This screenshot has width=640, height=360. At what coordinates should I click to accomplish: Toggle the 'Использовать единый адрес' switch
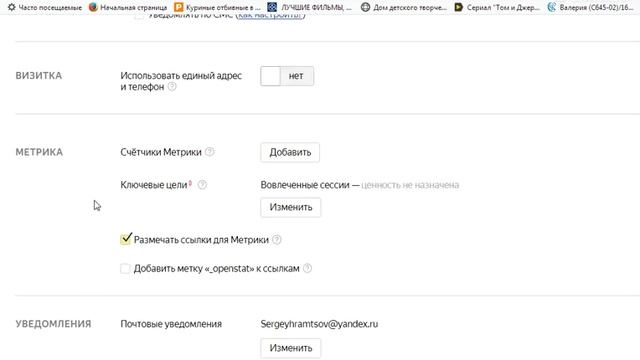[x=287, y=76]
